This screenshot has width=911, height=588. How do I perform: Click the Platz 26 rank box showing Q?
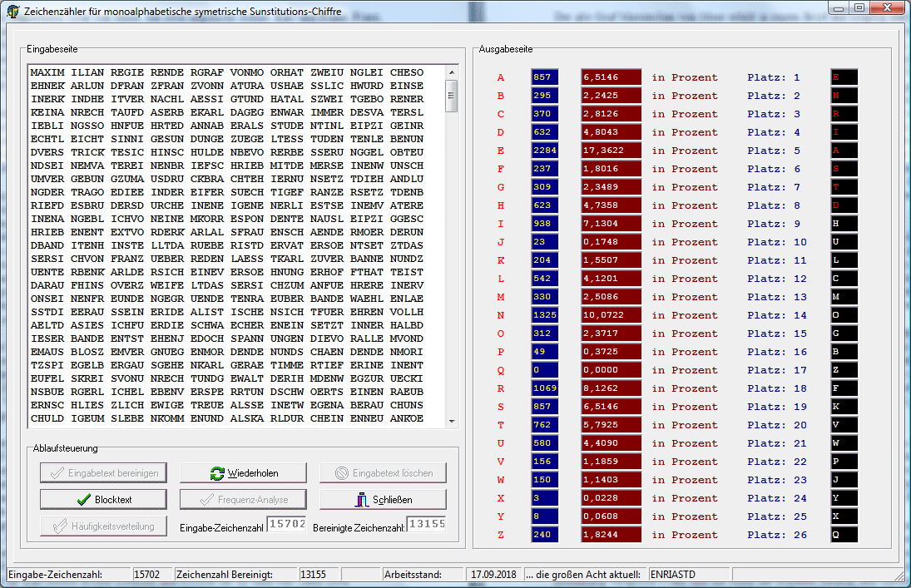point(844,535)
